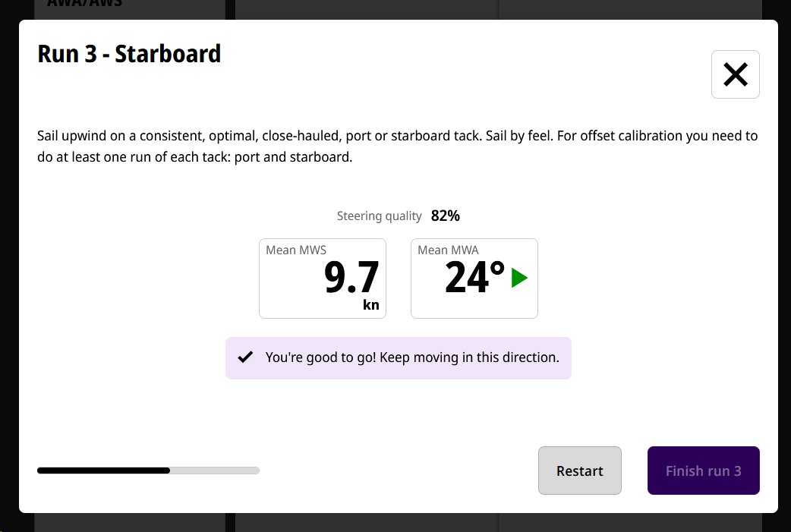The image size is (791, 532).
Task: Click the 24° wind angle value
Action: click(x=474, y=277)
